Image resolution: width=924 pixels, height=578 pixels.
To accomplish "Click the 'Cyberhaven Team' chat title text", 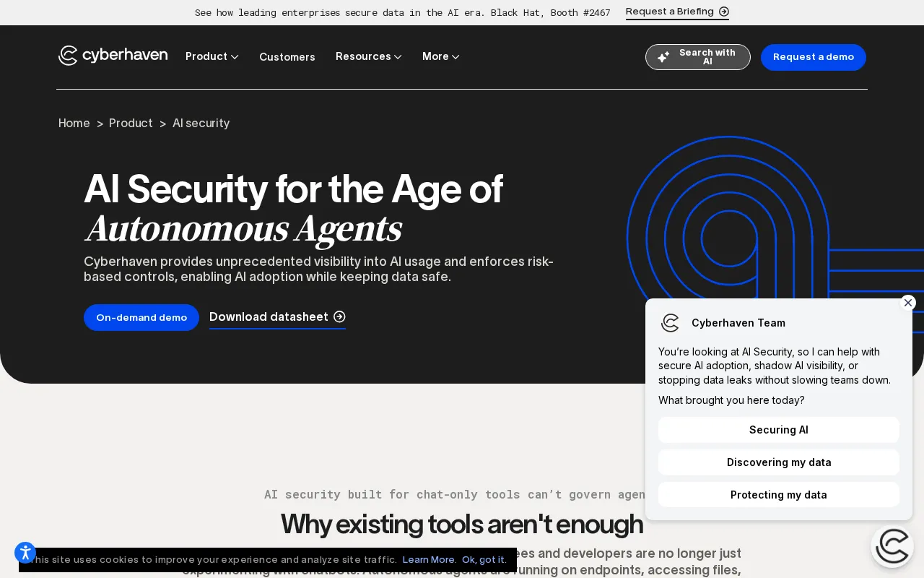I will click(x=738, y=323).
